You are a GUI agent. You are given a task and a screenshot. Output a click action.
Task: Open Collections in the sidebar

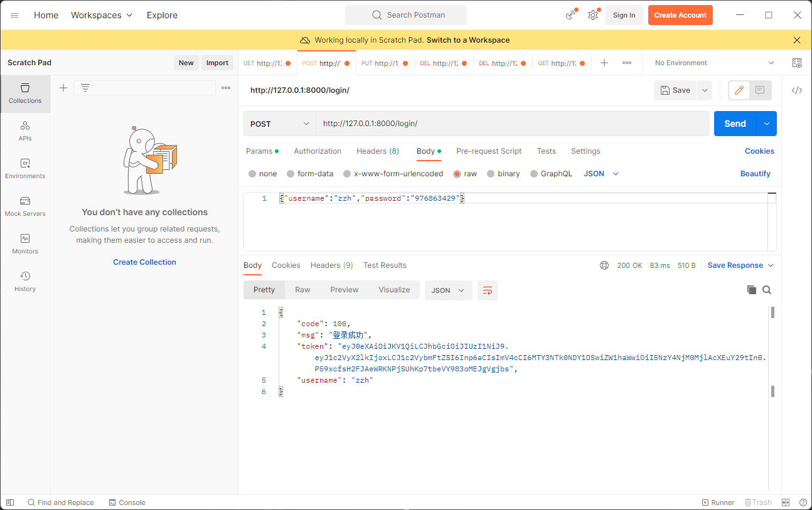25,93
